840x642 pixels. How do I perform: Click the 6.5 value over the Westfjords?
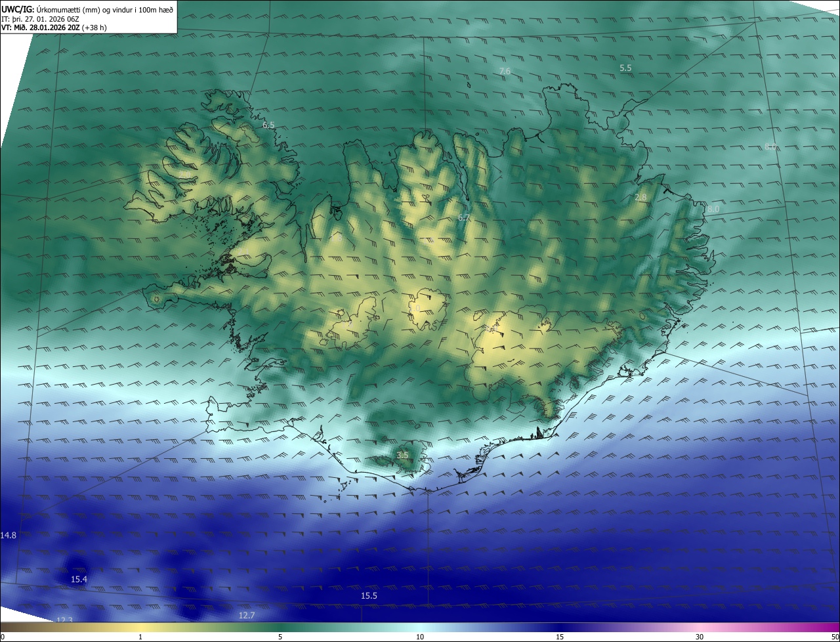[x=268, y=125]
